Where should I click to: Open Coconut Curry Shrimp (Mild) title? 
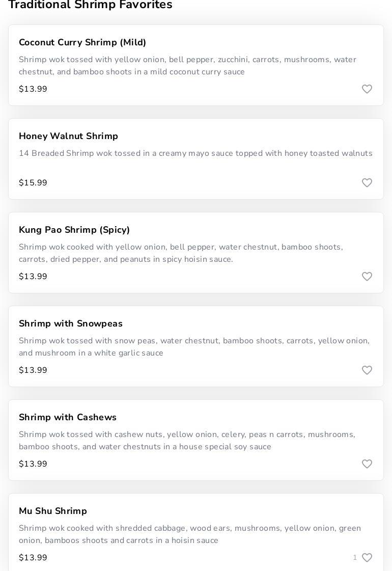coord(82,42)
